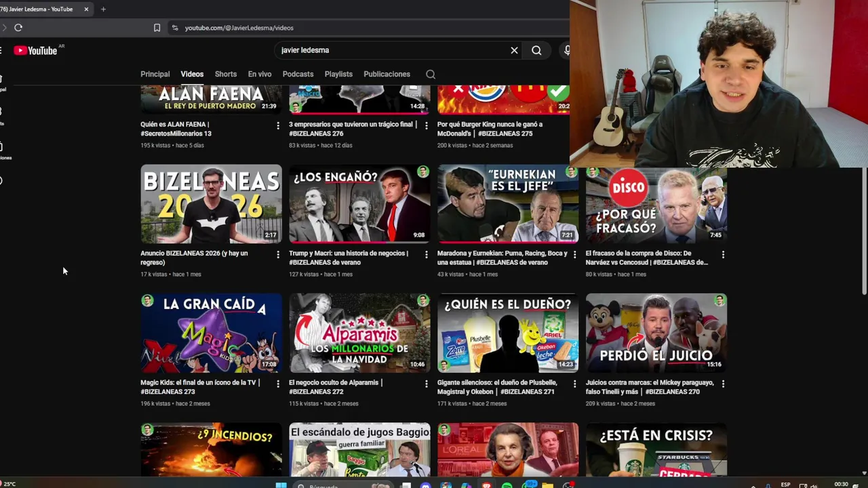Screen dimensions: 868x488
Task: Select the Videos channel tab
Action: (x=192, y=74)
